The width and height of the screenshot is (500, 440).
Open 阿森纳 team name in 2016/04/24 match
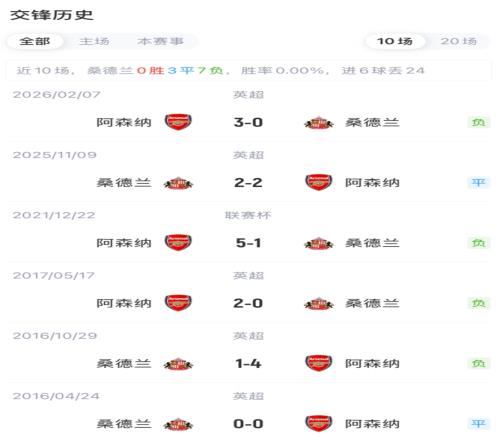tap(372, 424)
